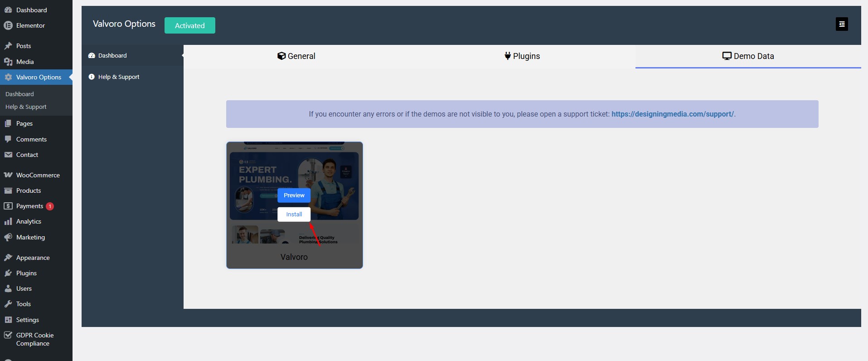The height and width of the screenshot is (361, 868).
Task: Click the Tools wrench icon
Action: 8,304
